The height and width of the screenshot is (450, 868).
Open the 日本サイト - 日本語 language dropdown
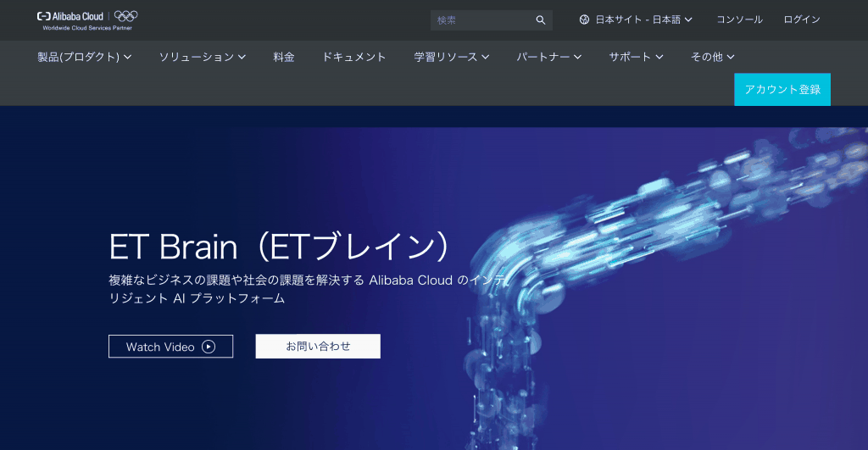coord(636,20)
